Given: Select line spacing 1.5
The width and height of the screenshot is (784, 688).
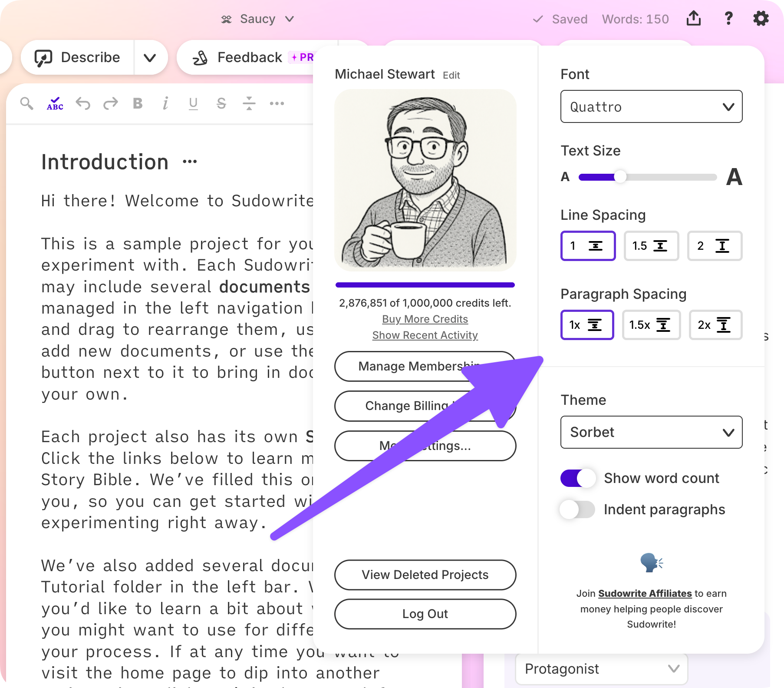Looking at the screenshot, I should (651, 246).
